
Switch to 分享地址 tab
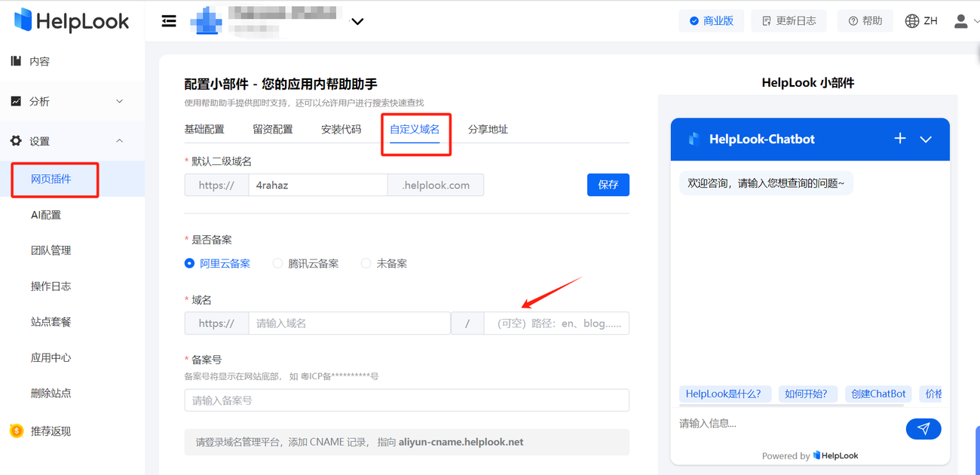click(488, 129)
